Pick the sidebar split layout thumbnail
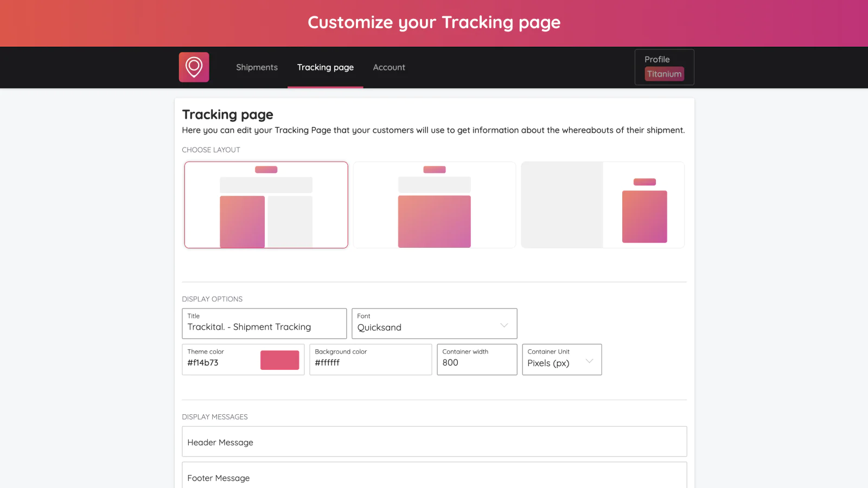The height and width of the screenshot is (488, 868). [603, 205]
